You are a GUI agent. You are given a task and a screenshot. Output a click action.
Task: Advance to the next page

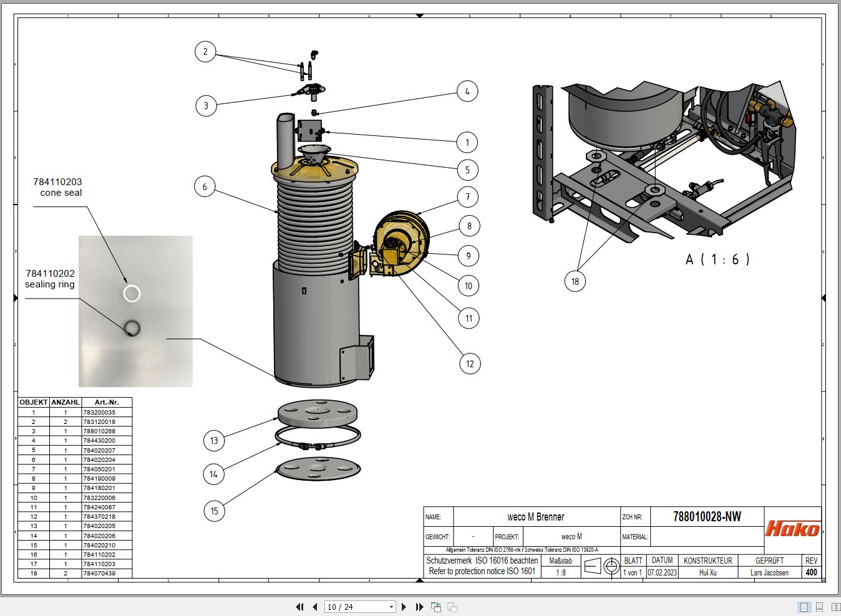point(404,607)
